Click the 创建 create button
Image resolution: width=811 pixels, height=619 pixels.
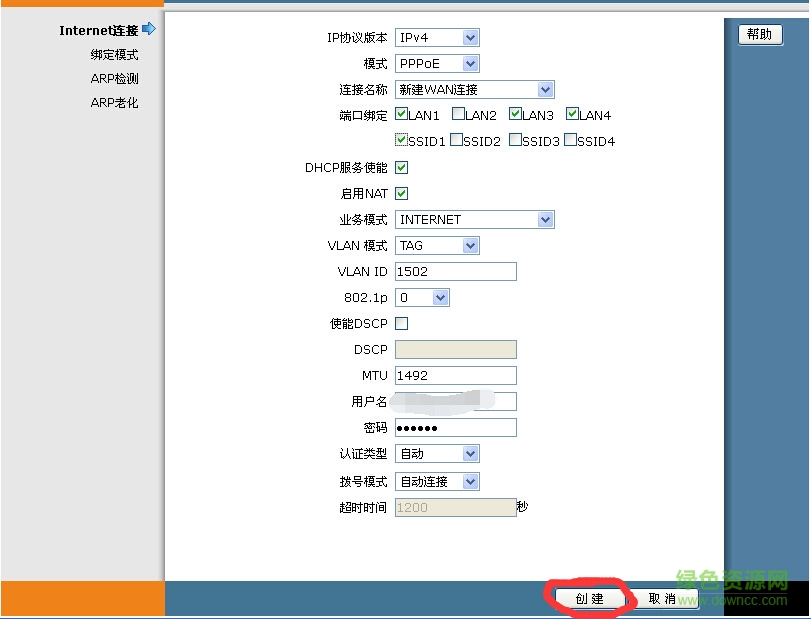[588, 596]
